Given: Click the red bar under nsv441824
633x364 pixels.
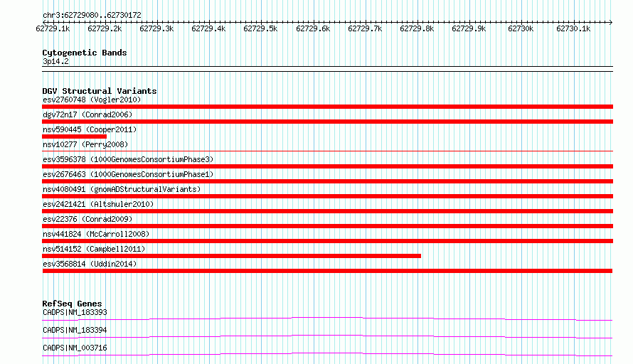Looking at the screenshot, I should [x=327, y=241].
